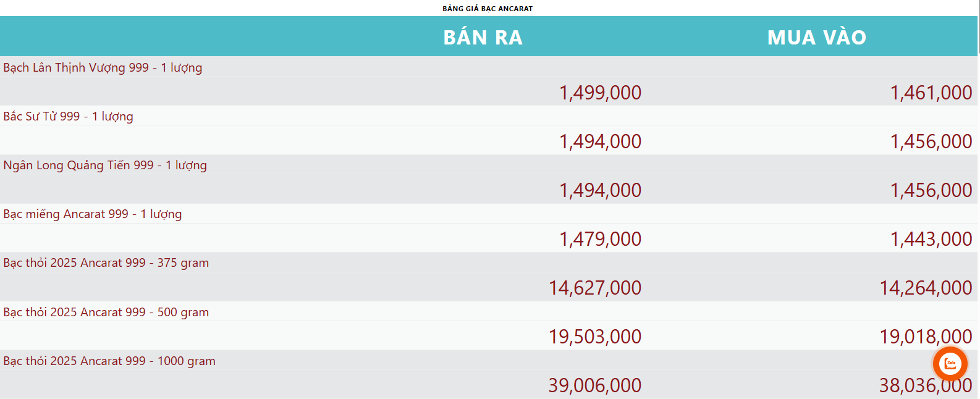Open the Ngân Long Quảng Tiến 999 entry
The height and width of the screenshot is (399, 980).
[x=104, y=165]
